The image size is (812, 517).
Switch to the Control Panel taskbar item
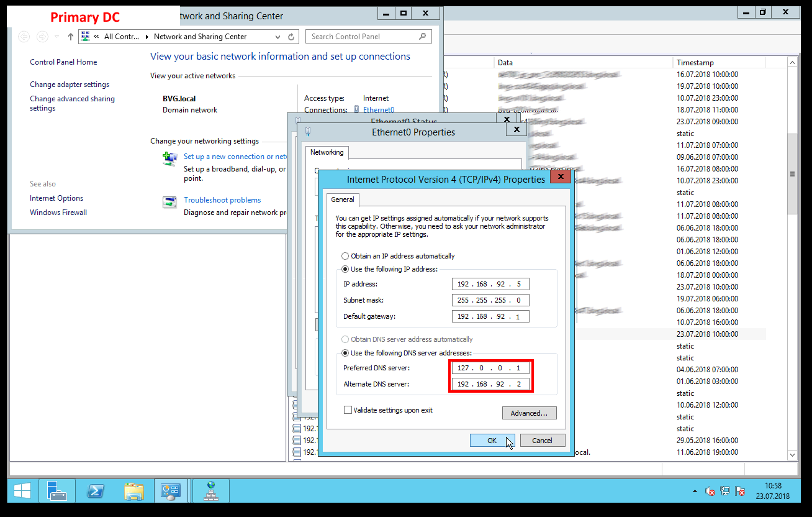171,491
